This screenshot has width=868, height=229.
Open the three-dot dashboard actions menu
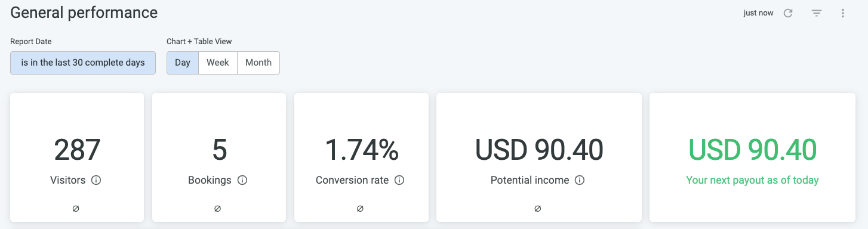tap(843, 13)
